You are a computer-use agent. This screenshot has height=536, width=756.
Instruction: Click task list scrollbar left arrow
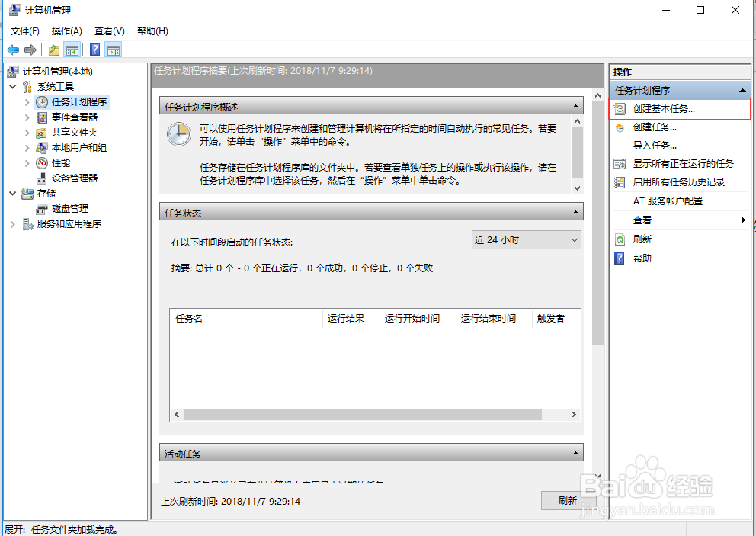click(x=177, y=415)
